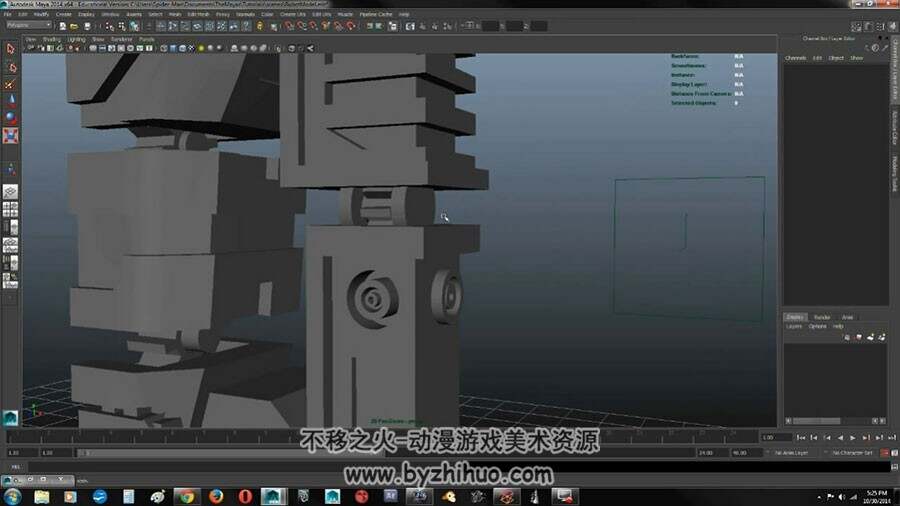Open Channels menu in Channel Box
The height and width of the screenshot is (506, 900).
tap(796, 58)
